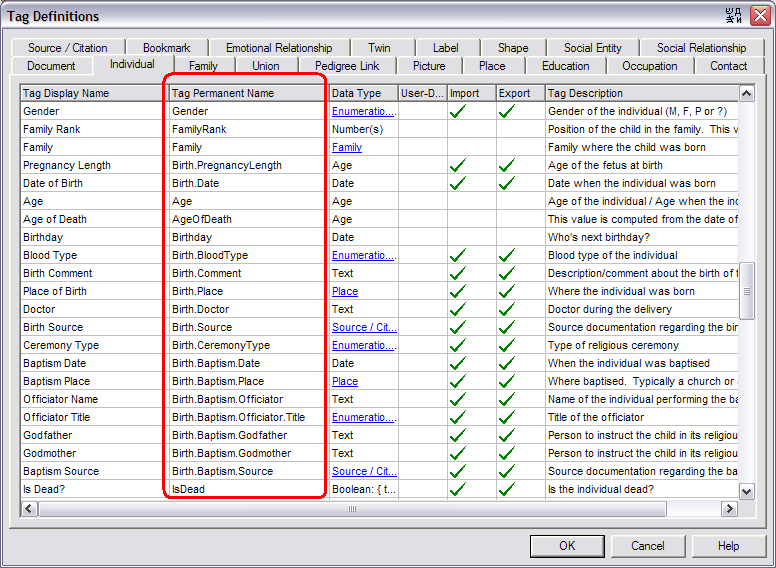Click the Birthday description "Who's next birthday?"
776x568 pixels.
coord(599,237)
